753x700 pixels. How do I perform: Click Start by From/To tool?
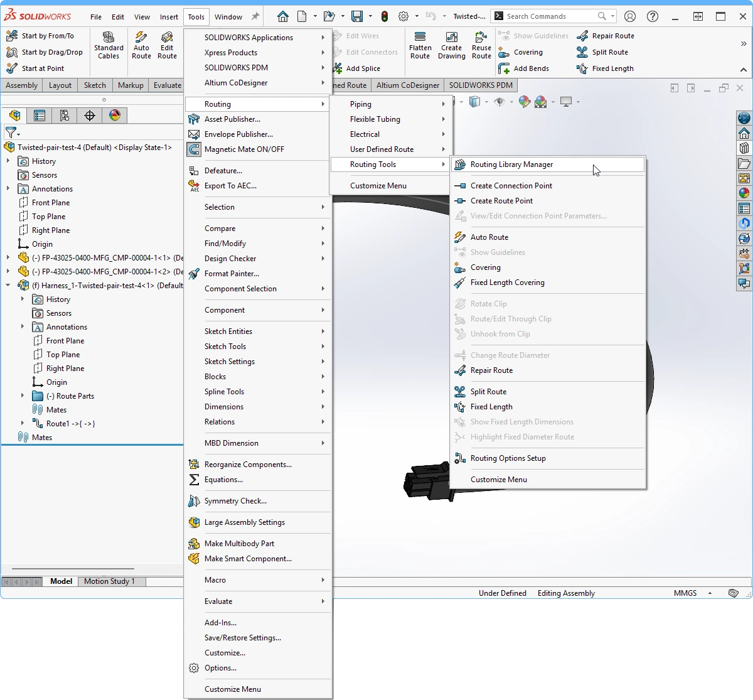click(40, 36)
